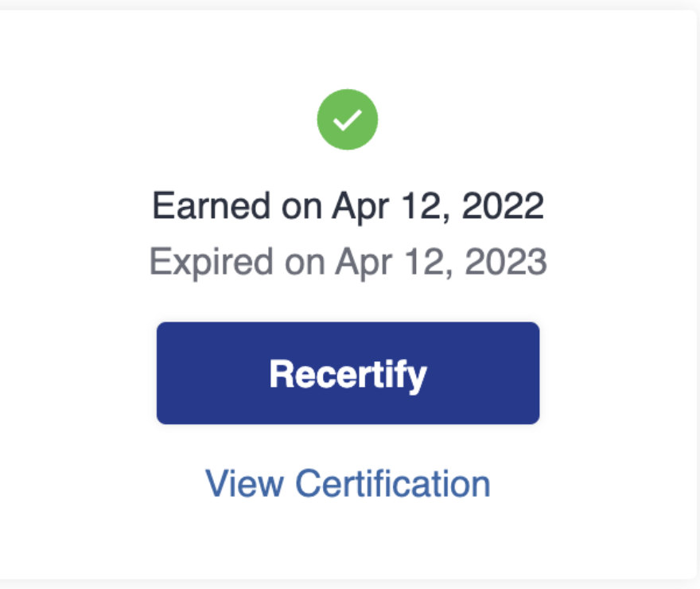Click the 2022 earned year text
This screenshot has height=589, width=700.
pos(503,206)
